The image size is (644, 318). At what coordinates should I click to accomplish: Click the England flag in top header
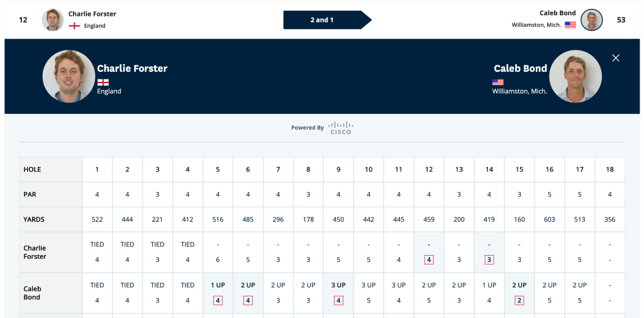point(74,26)
